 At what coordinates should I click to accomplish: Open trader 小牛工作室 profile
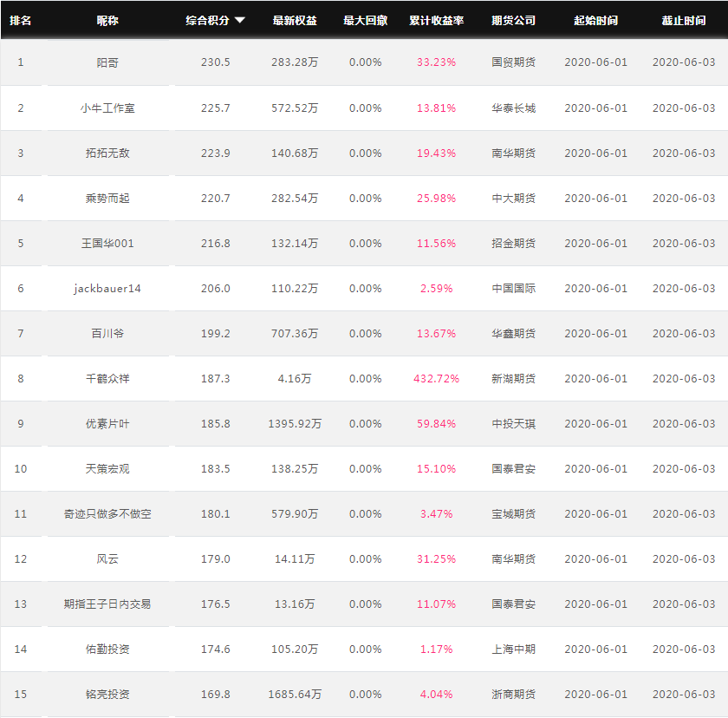click(x=107, y=108)
